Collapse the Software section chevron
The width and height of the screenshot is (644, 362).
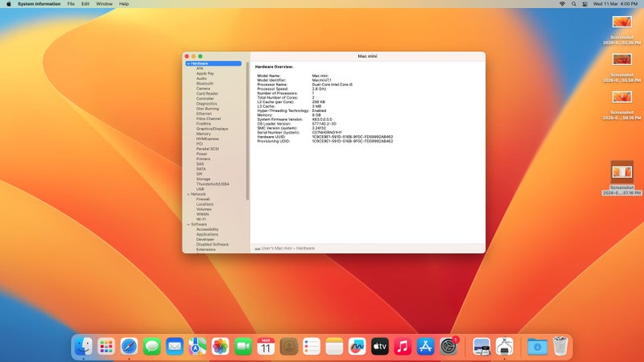tap(188, 224)
